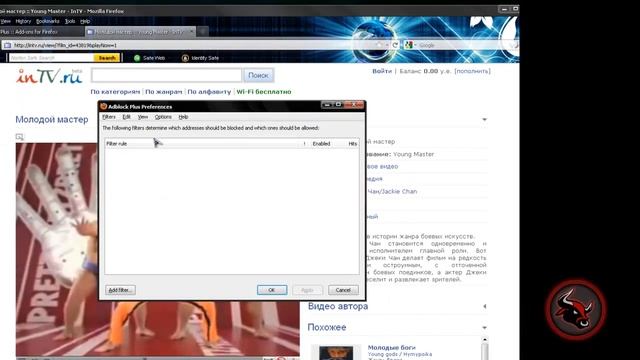Confirm with the OK button
The image size is (640, 360).
pyautogui.click(x=272, y=290)
